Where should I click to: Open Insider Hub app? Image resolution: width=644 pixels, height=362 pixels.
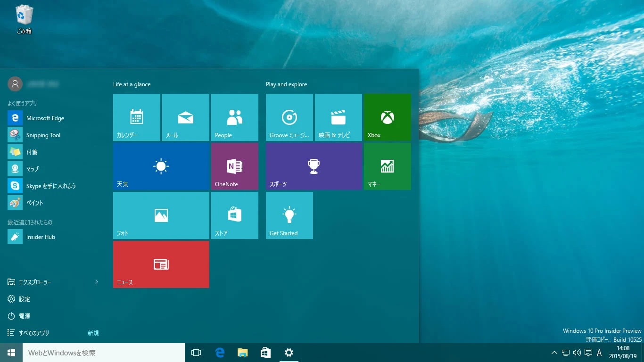click(x=54, y=237)
